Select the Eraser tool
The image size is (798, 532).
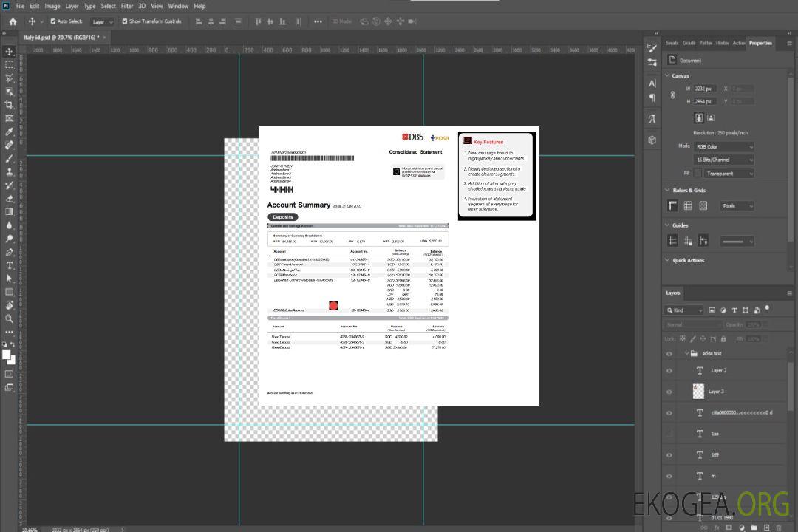coord(9,199)
